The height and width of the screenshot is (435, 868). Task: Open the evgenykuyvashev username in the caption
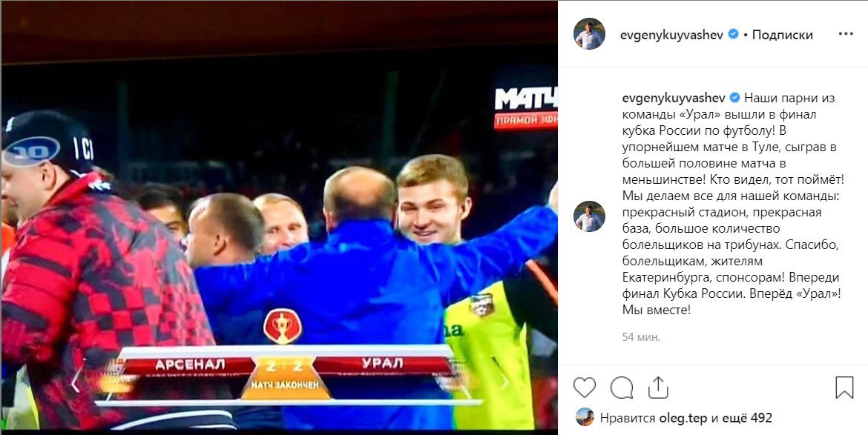(x=674, y=98)
